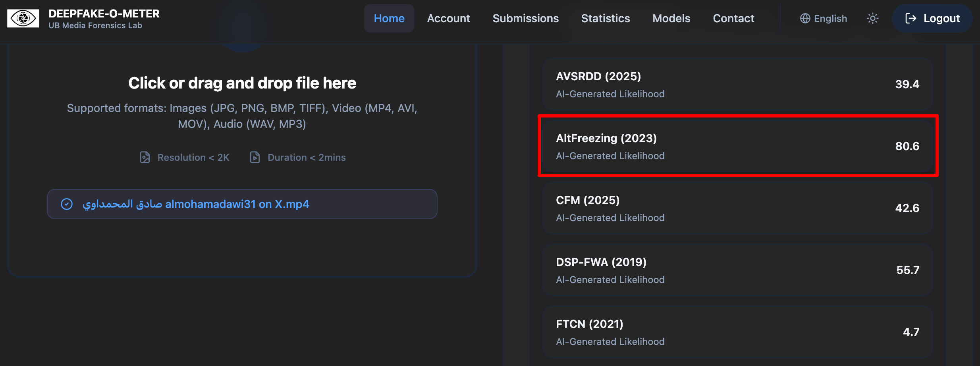Open the English language selector

coord(823,18)
